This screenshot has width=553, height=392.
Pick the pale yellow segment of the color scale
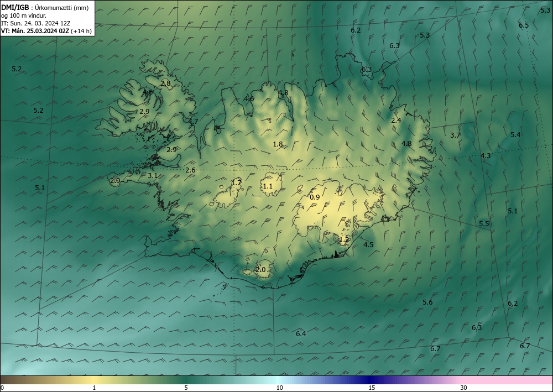[x=94, y=380]
